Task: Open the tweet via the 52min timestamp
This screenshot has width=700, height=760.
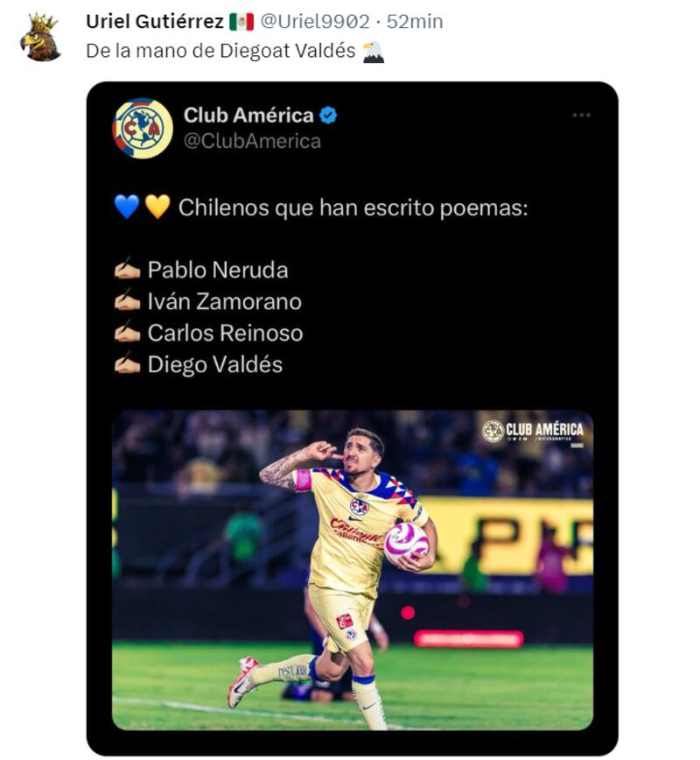Action: coord(415,22)
